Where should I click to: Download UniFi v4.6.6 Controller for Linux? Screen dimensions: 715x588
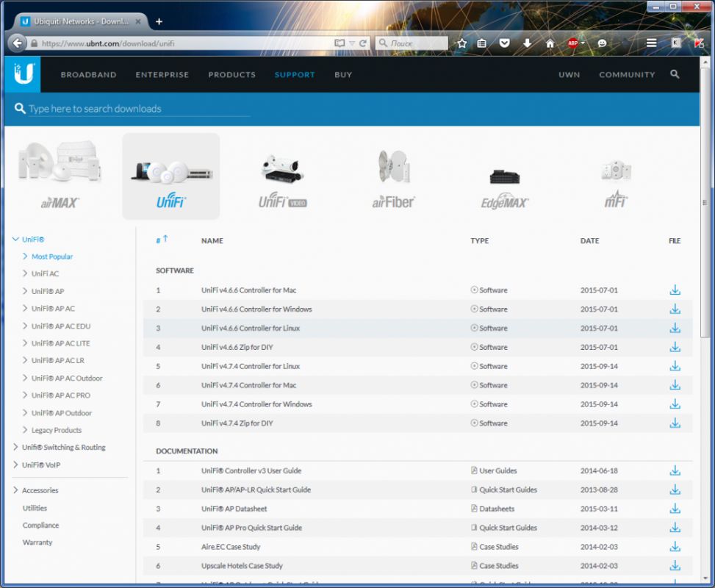tap(675, 329)
